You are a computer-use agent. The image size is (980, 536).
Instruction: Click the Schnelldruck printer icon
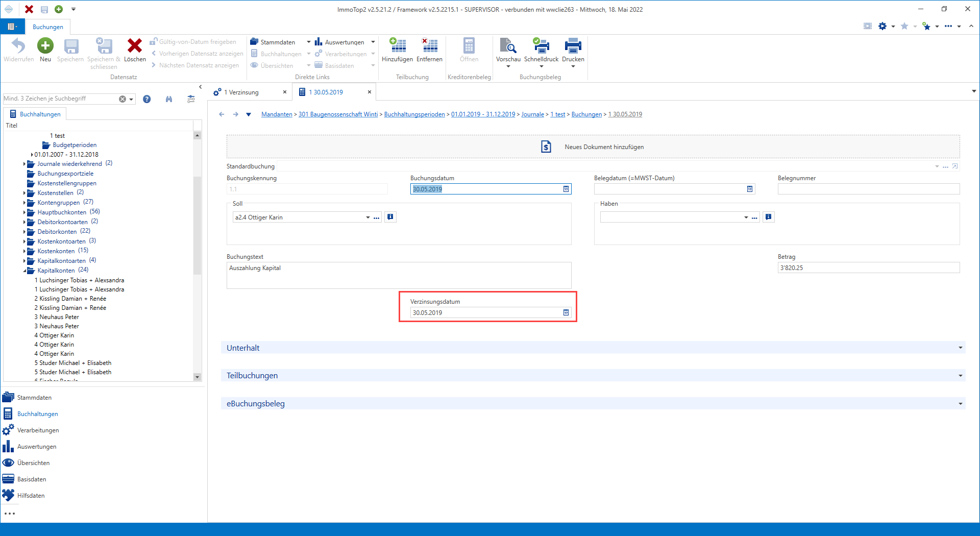click(541, 45)
